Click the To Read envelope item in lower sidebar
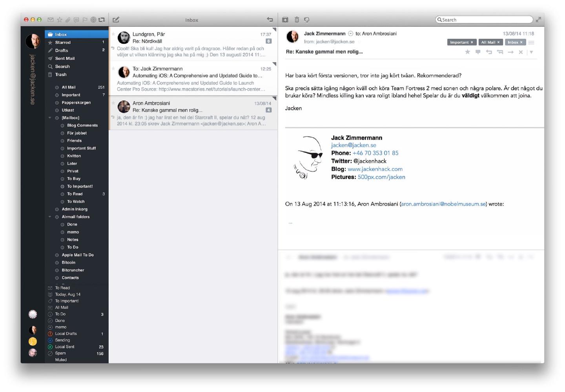Image resolution: width=565 pixels, height=392 pixels. (x=77, y=288)
